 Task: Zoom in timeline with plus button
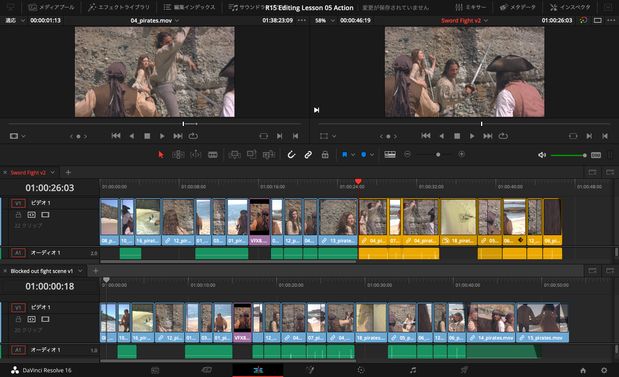tap(461, 154)
